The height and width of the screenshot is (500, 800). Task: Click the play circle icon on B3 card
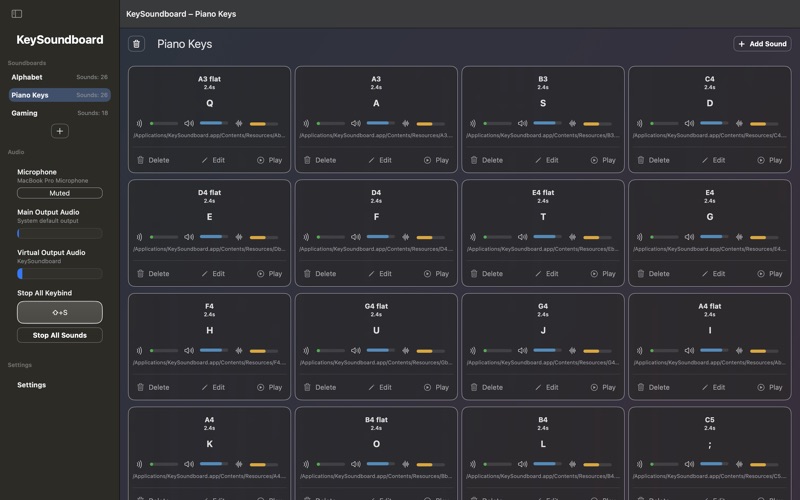pyautogui.click(x=594, y=160)
